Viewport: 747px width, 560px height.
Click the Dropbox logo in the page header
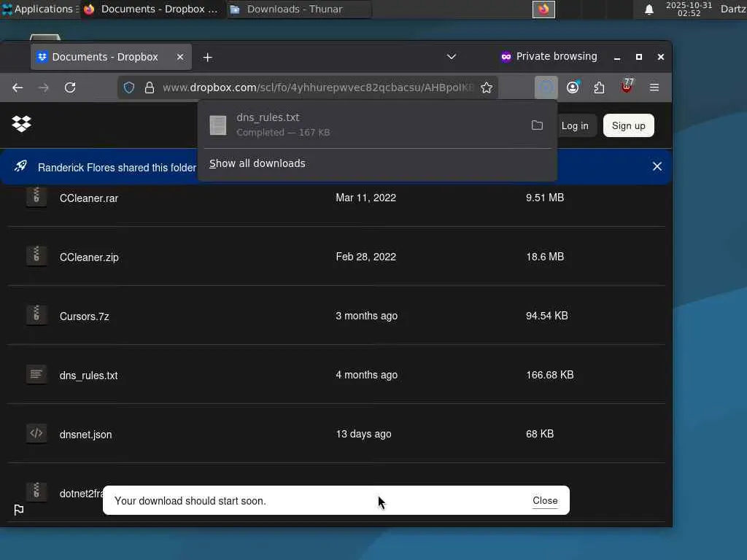21,124
